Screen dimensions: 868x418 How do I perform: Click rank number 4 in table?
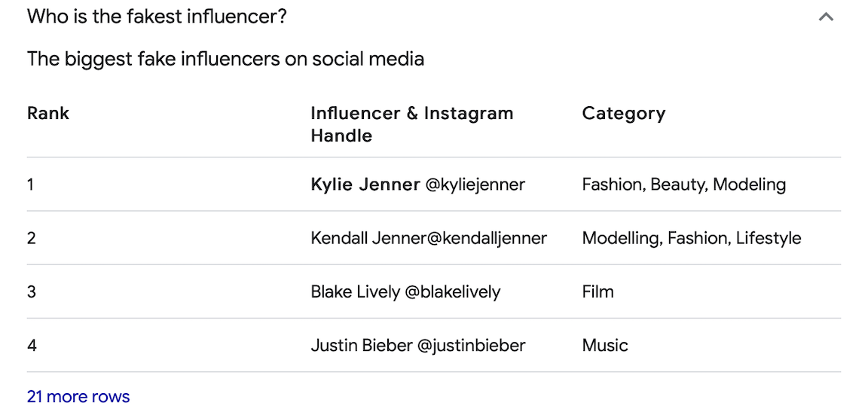pos(32,346)
